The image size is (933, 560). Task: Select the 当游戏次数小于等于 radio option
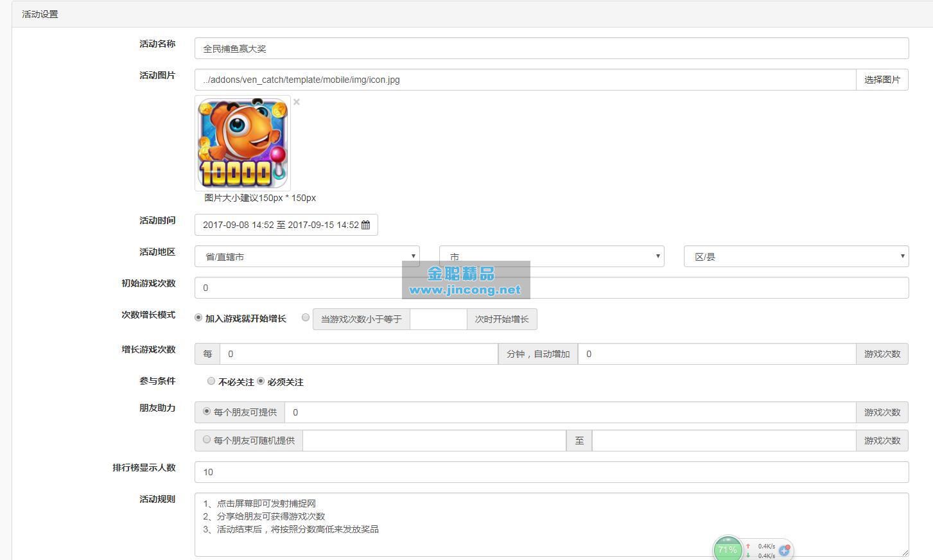306,317
